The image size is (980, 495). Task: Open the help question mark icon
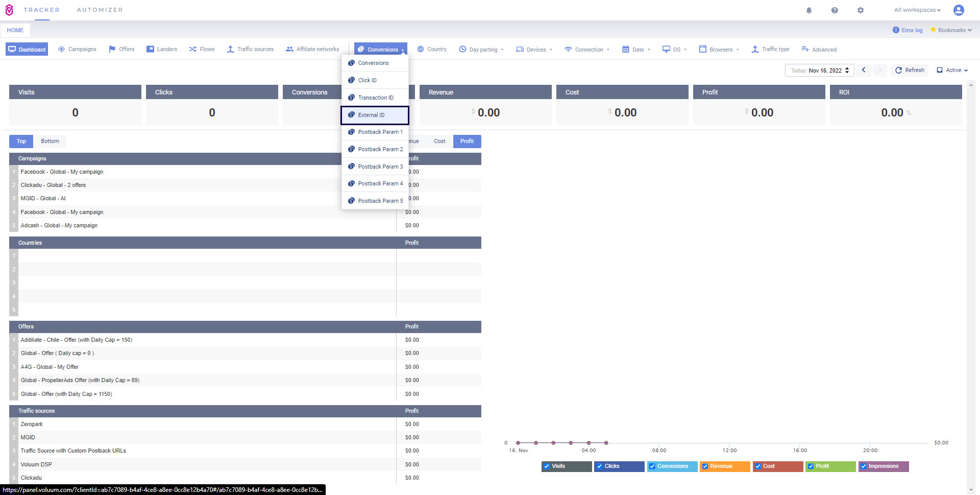835,10
